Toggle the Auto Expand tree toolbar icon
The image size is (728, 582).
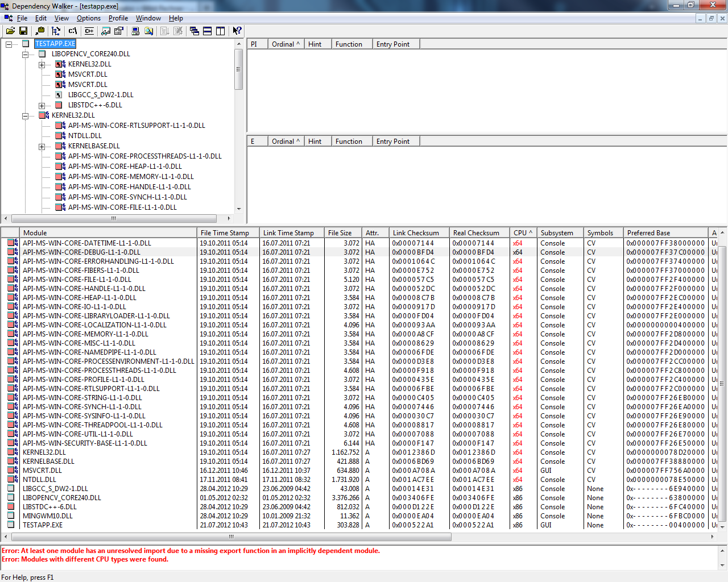(x=56, y=31)
